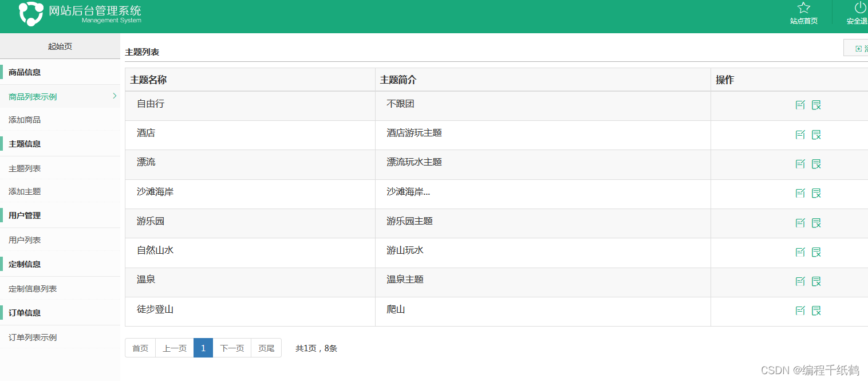Jump to 页尾 last page button
Image resolution: width=868 pixels, height=381 pixels.
(266, 348)
